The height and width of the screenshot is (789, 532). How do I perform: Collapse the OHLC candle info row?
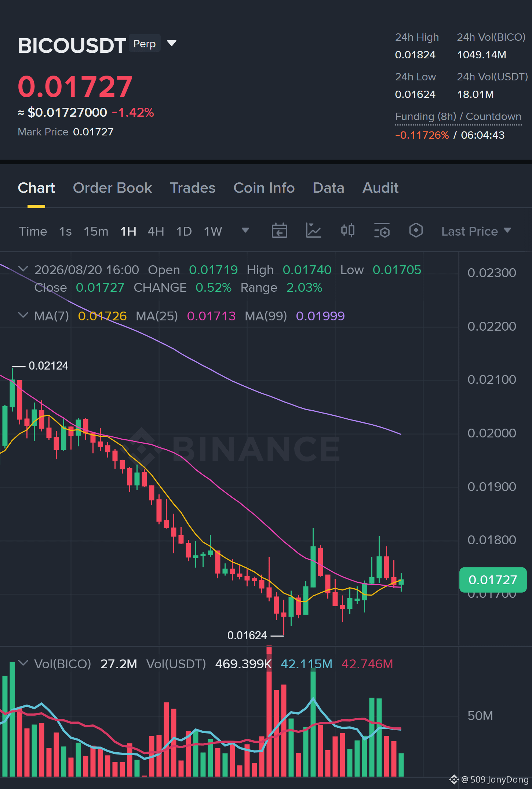23,269
